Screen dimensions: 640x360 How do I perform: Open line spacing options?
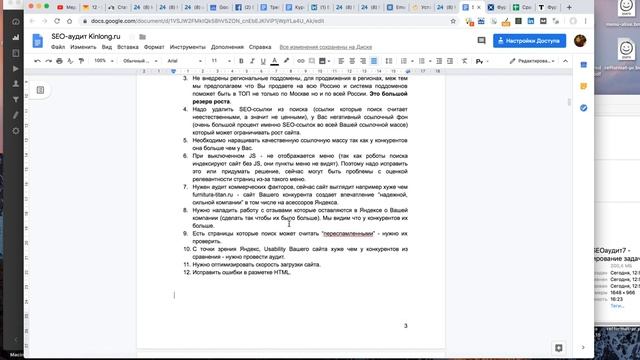coord(389,61)
